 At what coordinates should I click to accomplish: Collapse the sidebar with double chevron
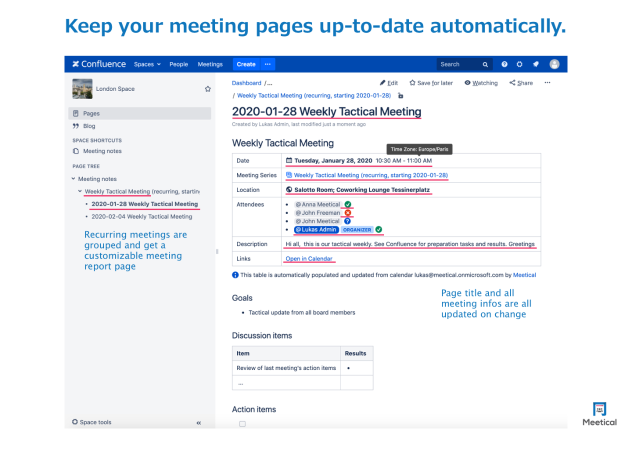(x=199, y=423)
